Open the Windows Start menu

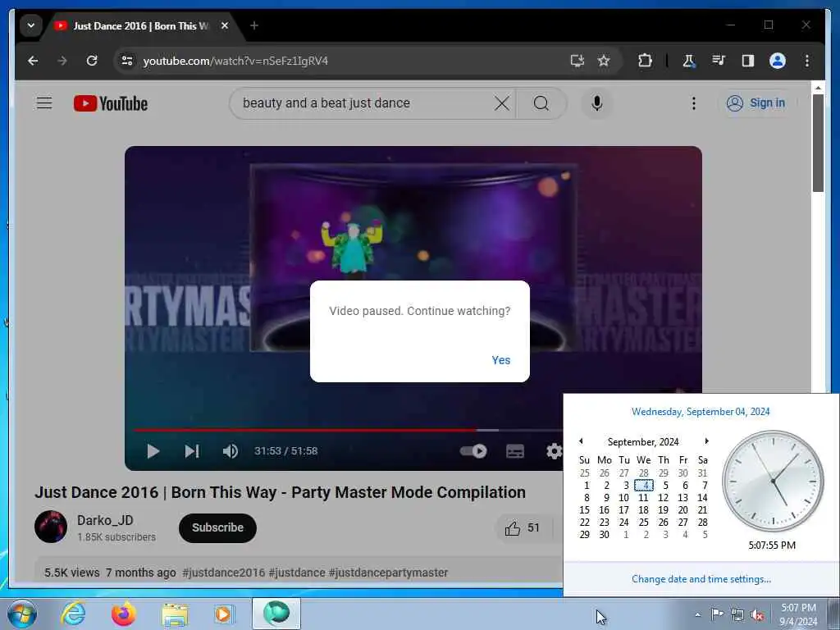click(x=22, y=614)
